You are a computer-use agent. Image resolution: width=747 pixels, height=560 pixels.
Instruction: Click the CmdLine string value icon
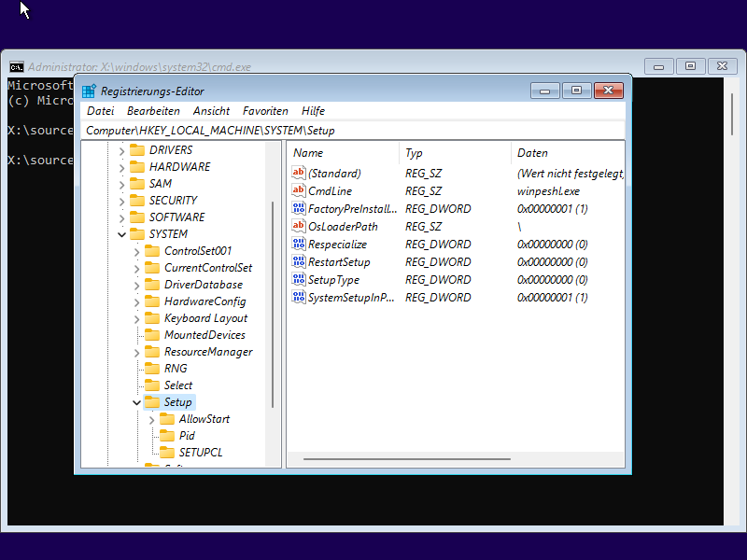point(299,191)
